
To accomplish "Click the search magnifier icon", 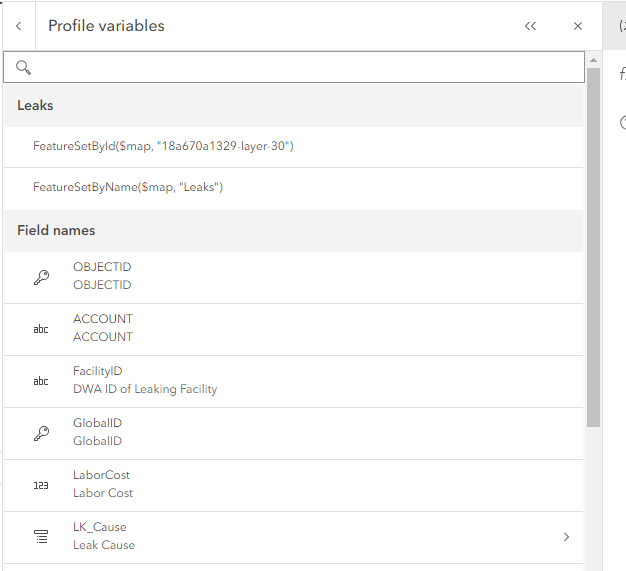I will (x=24, y=67).
